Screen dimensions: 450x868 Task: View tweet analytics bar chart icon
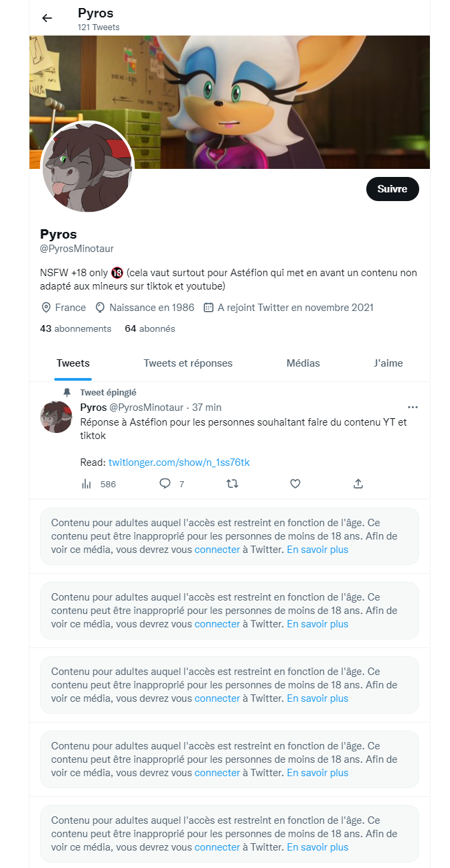coord(86,484)
